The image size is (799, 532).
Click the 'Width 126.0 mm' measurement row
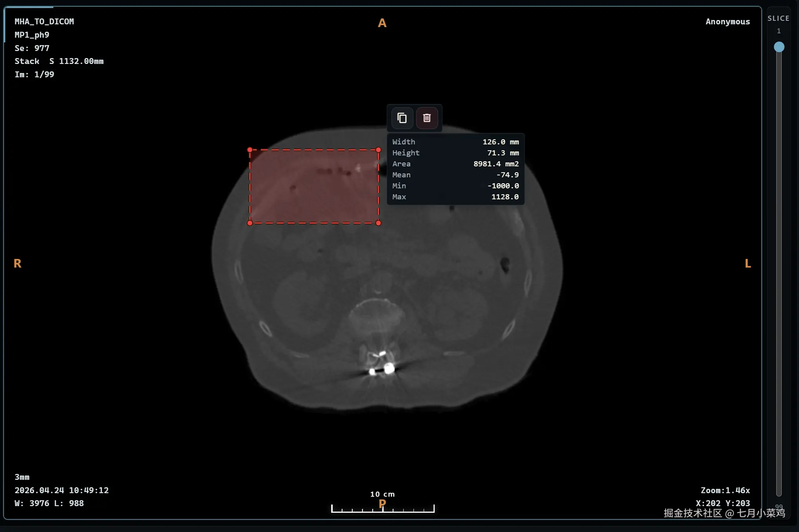[455, 142]
